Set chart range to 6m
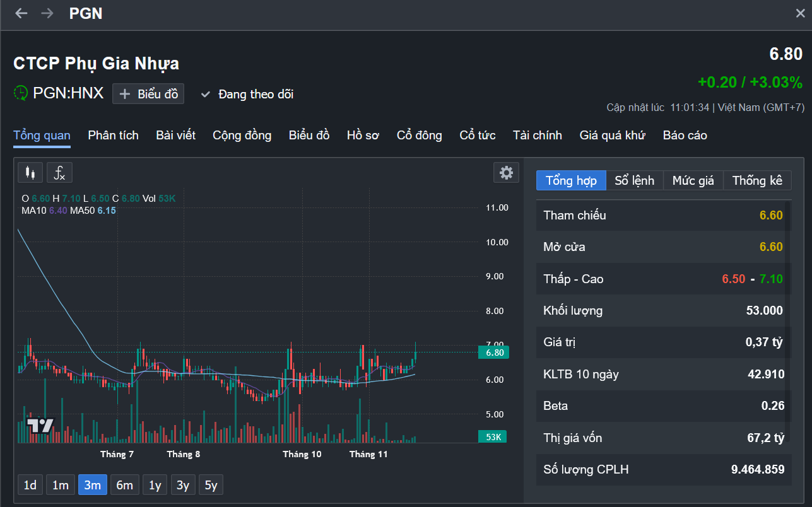812x507 pixels. point(125,485)
